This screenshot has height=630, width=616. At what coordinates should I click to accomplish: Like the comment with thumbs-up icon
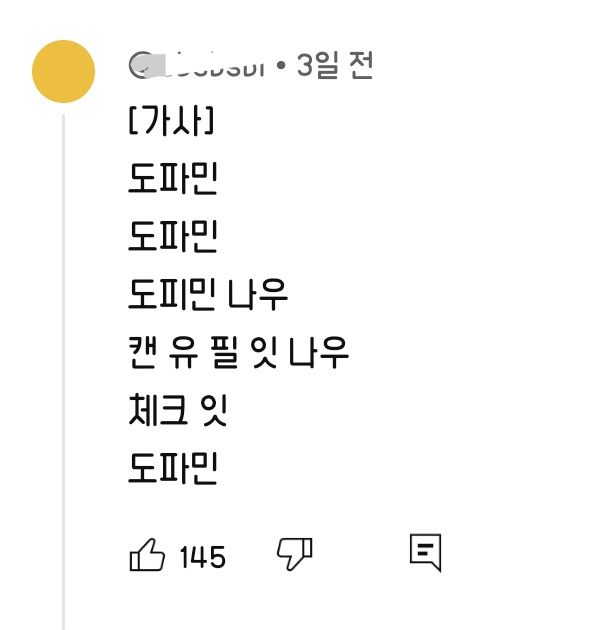(148, 555)
